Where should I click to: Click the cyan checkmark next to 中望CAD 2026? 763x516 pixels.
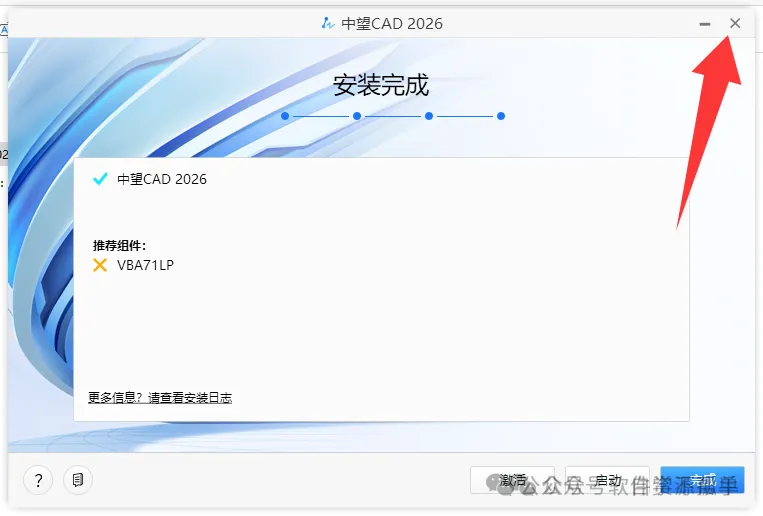(100, 179)
